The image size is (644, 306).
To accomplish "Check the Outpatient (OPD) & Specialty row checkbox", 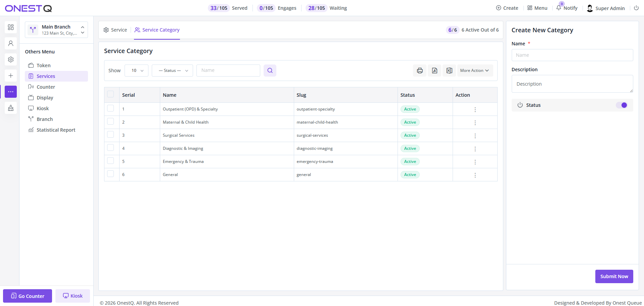I will (110, 108).
